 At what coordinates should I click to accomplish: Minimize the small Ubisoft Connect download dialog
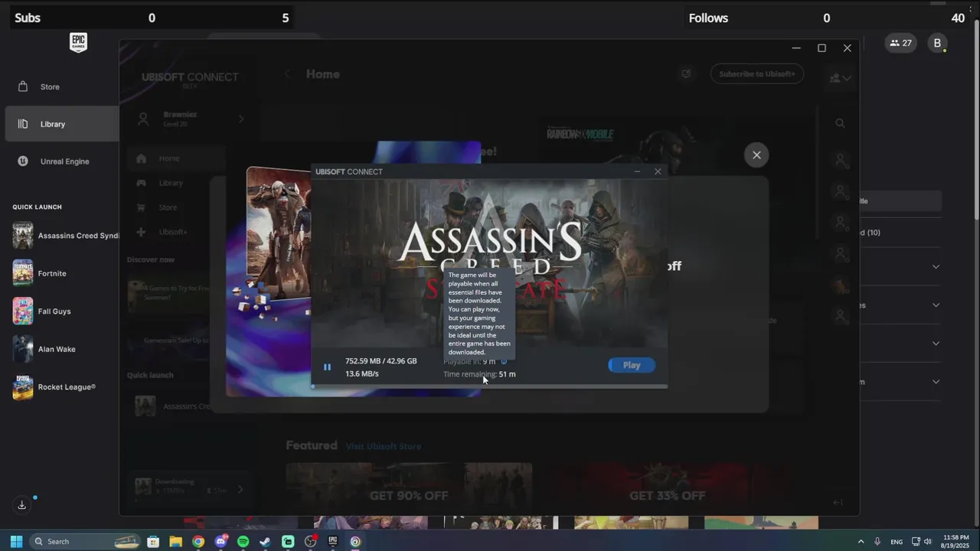[637, 171]
